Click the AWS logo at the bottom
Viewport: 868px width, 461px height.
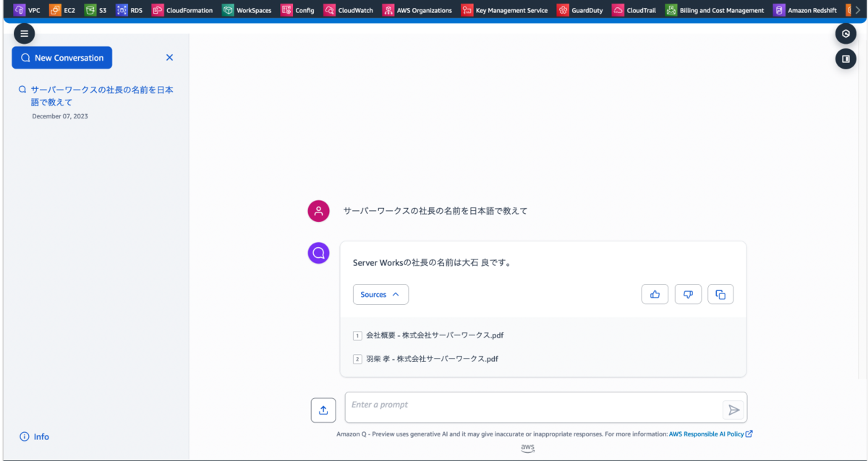tap(528, 449)
